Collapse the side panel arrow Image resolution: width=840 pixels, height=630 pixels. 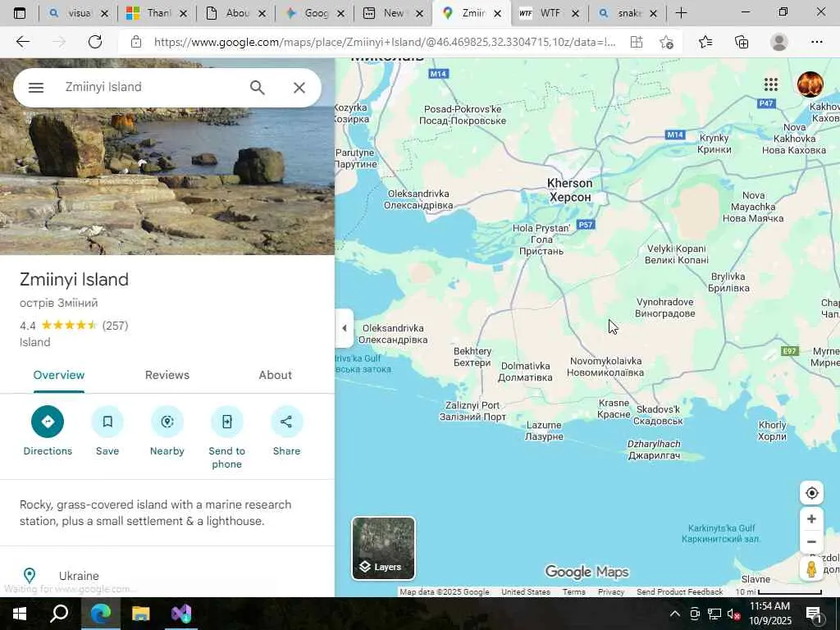(345, 328)
